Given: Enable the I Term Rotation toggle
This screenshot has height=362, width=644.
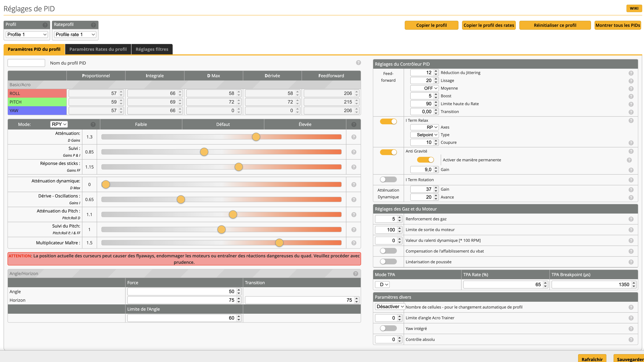Looking at the screenshot, I should click(x=388, y=180).
